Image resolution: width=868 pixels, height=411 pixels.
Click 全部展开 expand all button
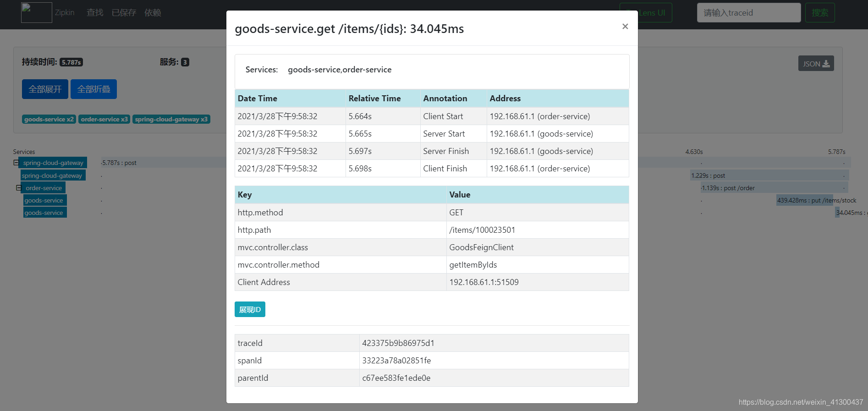coord(45,89)
